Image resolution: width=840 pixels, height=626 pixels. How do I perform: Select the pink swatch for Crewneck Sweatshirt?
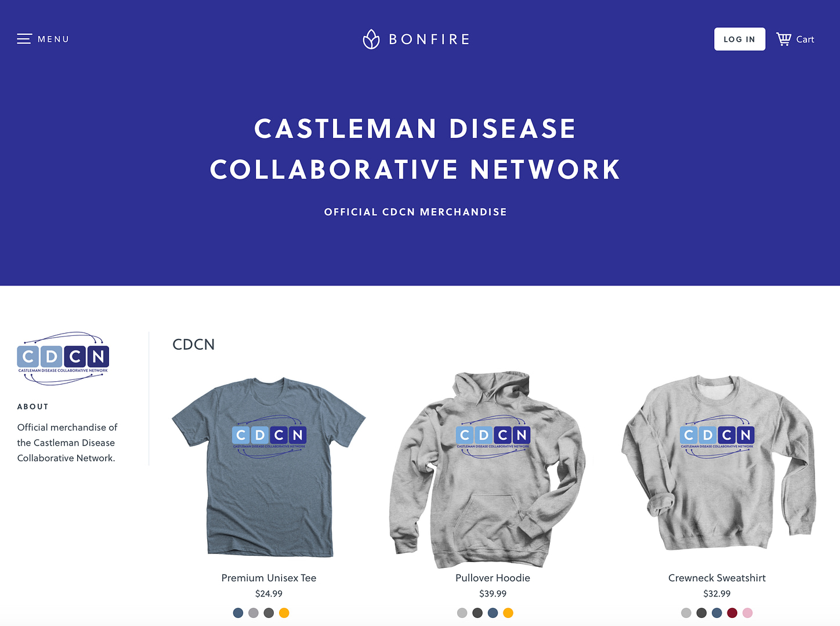748,613
